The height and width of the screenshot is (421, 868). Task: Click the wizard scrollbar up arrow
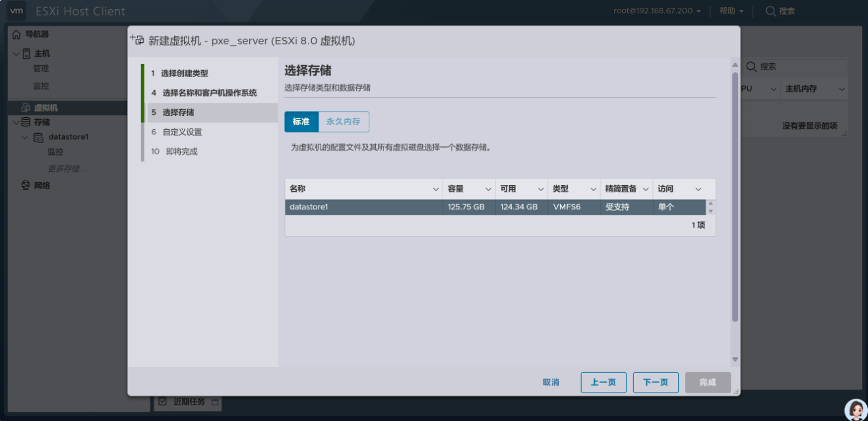pyautogui.click(x=735, y=65)
